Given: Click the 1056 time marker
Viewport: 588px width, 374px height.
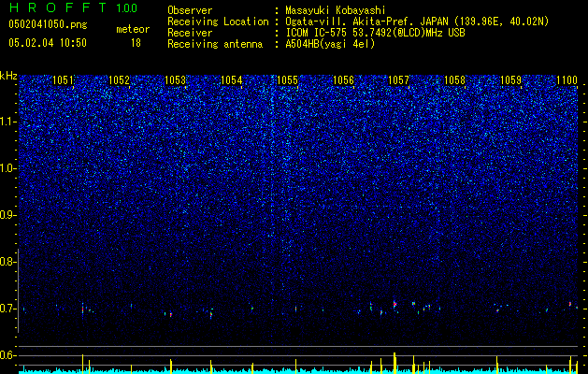Looking at the screenshot, I should [x=343, y=80].
